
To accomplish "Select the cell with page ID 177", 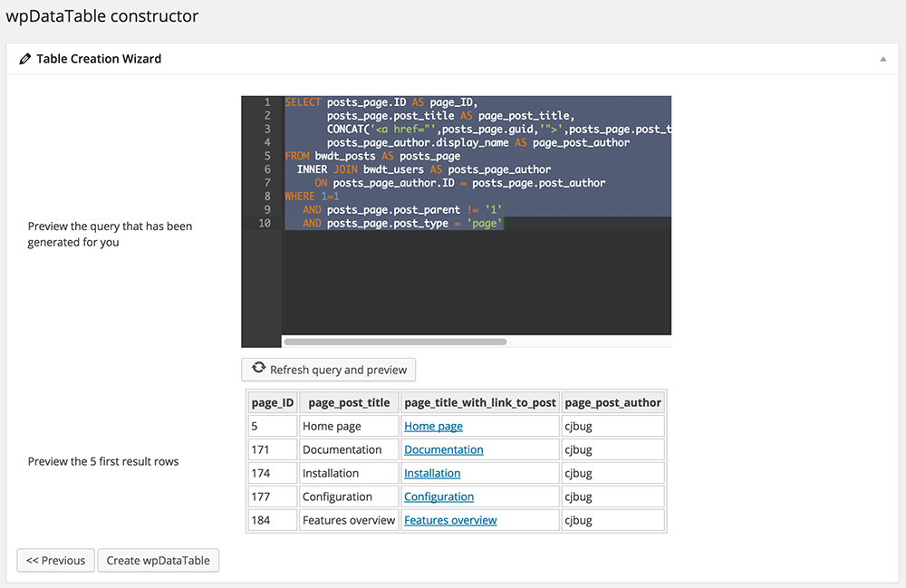I will tap(273, 496).
